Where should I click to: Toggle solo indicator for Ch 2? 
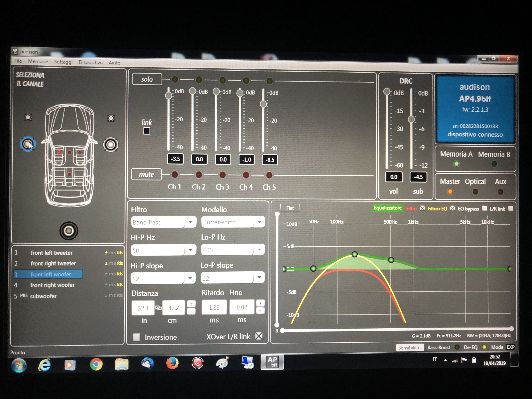point(199,80)
